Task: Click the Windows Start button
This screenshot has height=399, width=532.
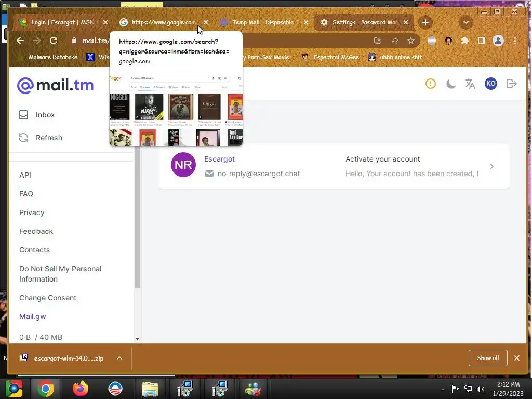Action: (14, 389)
